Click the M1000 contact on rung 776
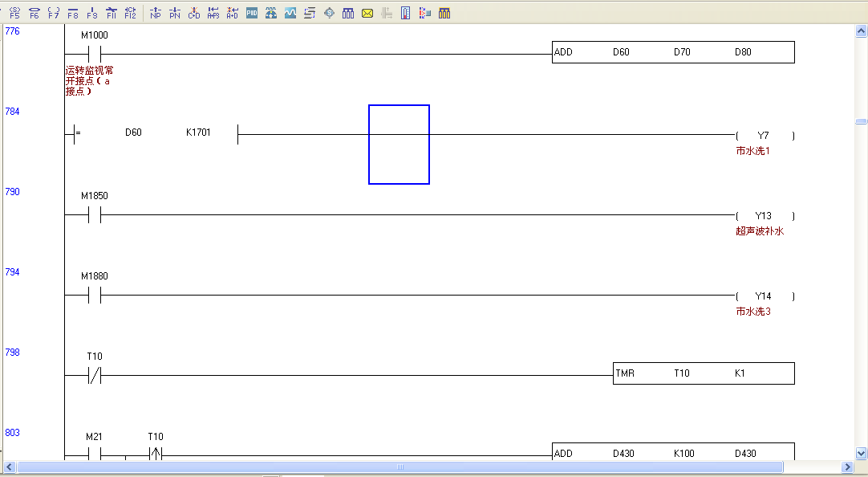 coord(94,54)
